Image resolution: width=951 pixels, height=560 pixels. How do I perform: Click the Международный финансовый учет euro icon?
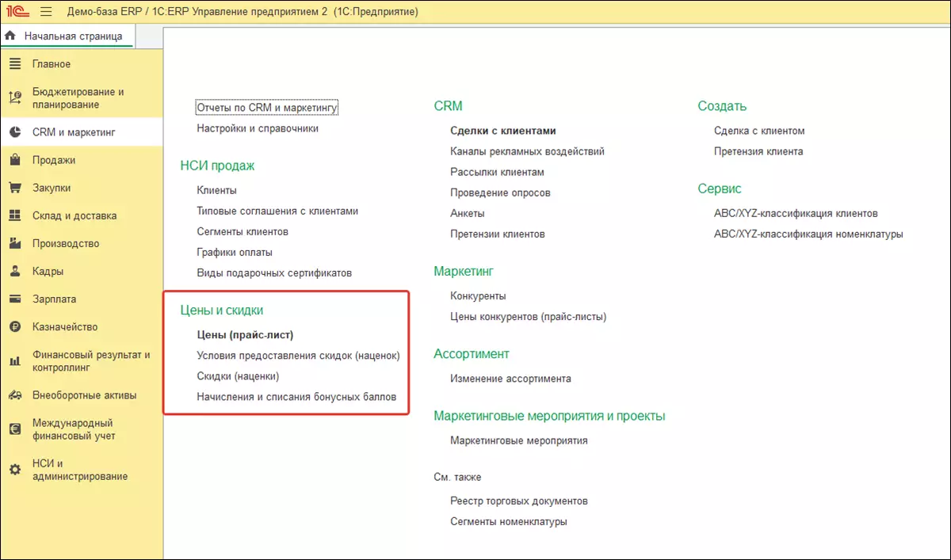[x=15, y=429]
